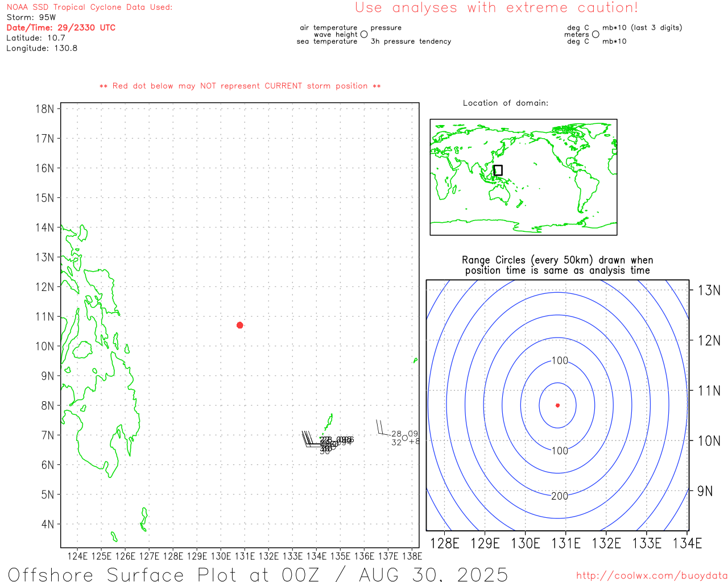Viewport: 728px width, 582px height.
Task: Select the black domain box on world map
Action: 498,170
